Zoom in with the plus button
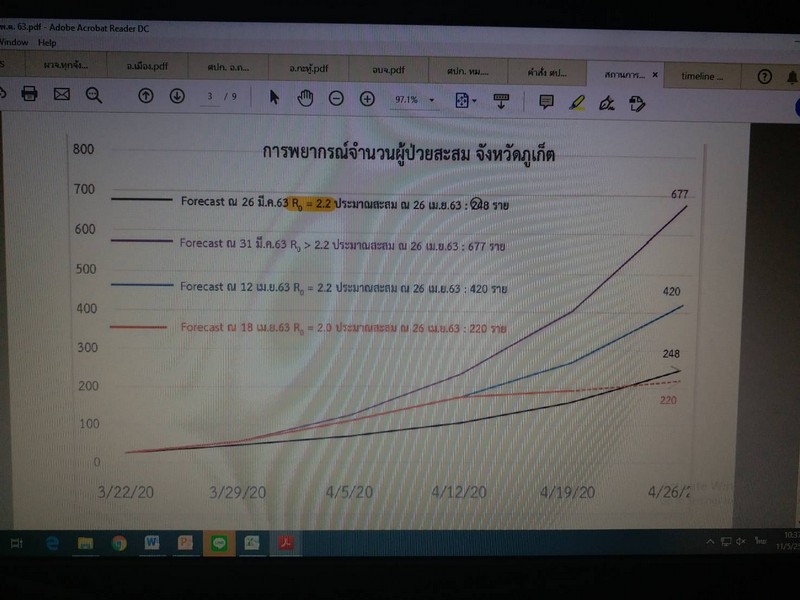The width and height of the screenshot is (800, 600). [367, 98]
